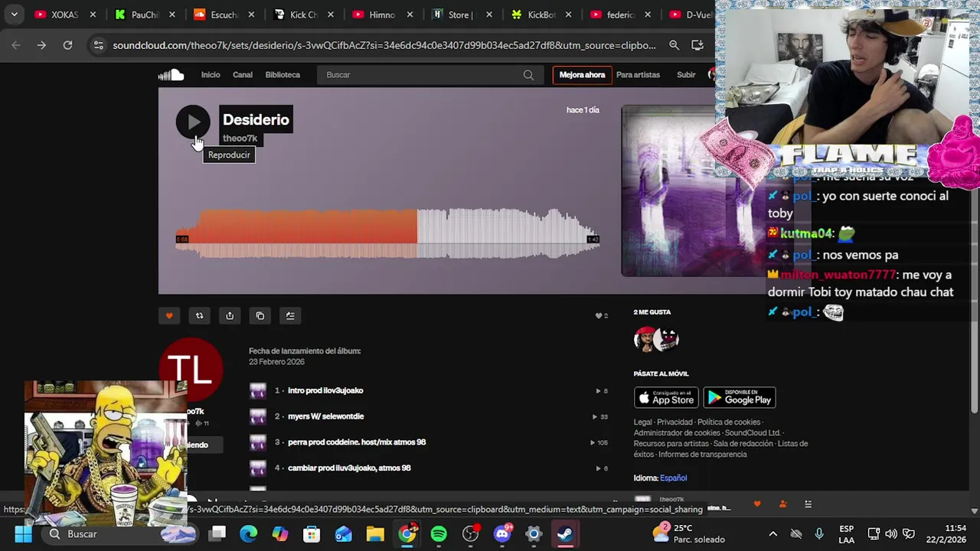Viewport: 980px width, 551px height.
Task: Switch to the PauChi tab
Action: (x=145, y=15)
